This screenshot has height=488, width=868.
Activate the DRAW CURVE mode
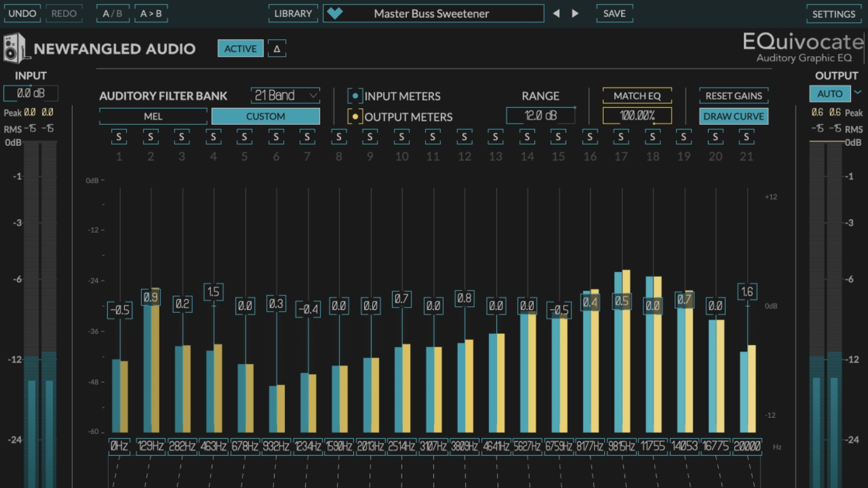click(x=734, y=116)
